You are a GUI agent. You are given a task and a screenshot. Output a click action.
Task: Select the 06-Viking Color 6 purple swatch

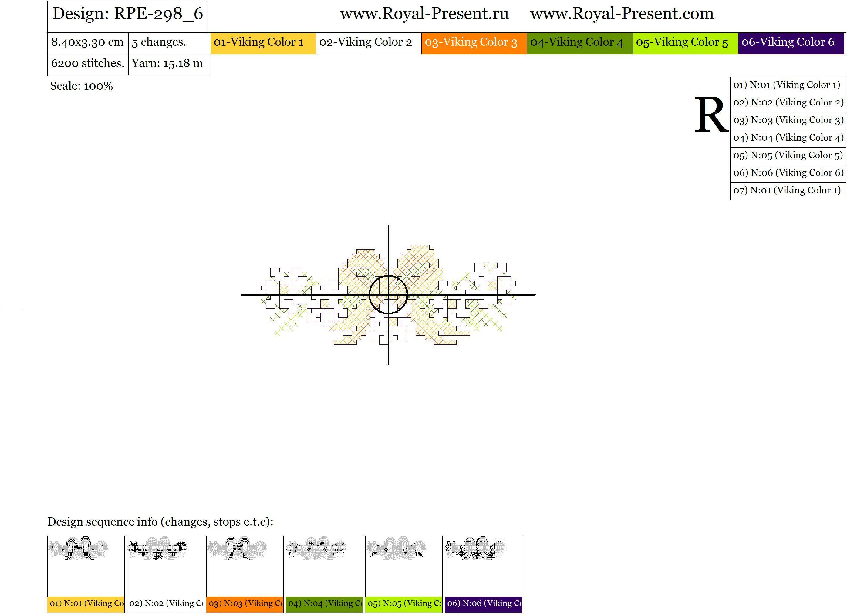pyautogui.click(x=791, y=44)
